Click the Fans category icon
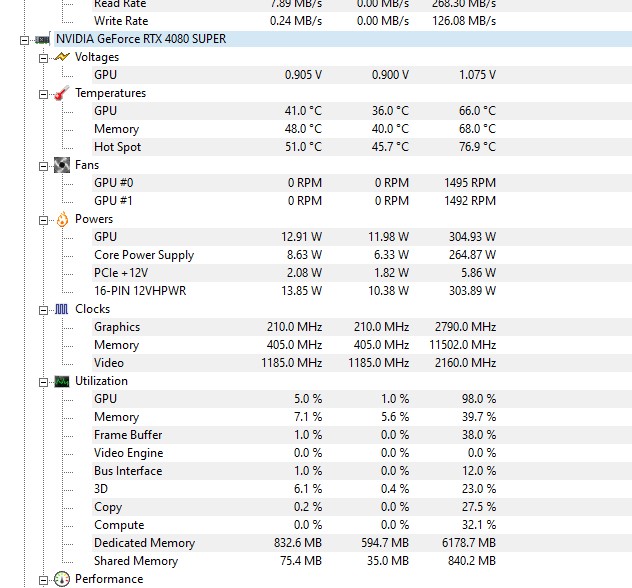 pos(62,165)
